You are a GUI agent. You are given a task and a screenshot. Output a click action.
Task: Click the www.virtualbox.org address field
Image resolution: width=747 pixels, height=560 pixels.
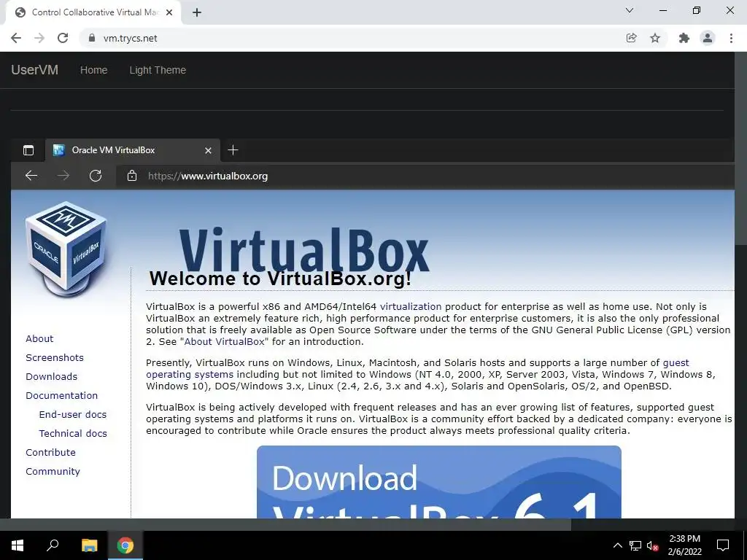coord(425,176)
